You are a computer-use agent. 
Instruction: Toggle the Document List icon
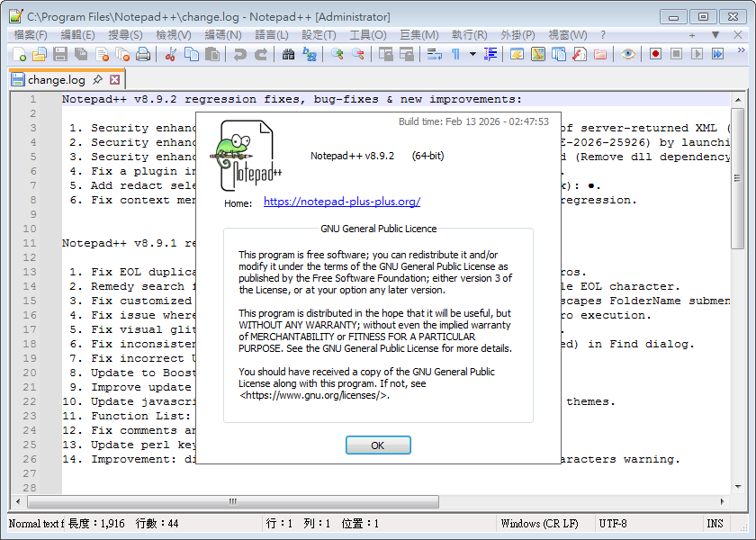(558, 54)
